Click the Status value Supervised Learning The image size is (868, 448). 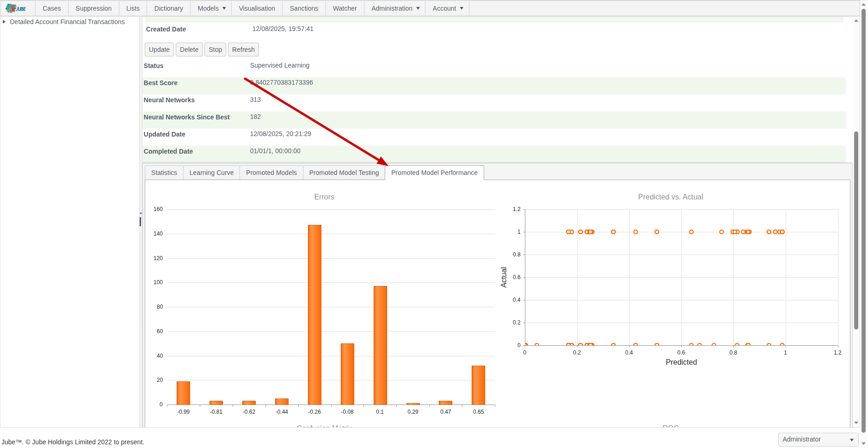280,65
